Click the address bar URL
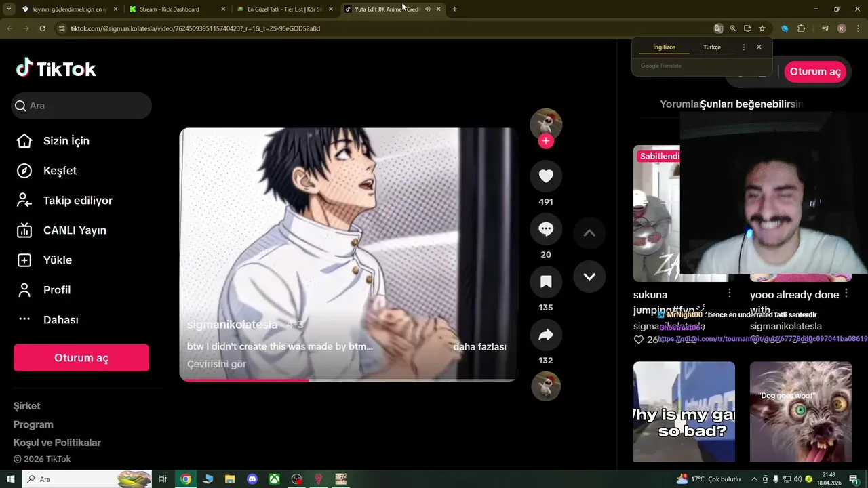Screen dimensions: 868x488 [x=195, y=28]
